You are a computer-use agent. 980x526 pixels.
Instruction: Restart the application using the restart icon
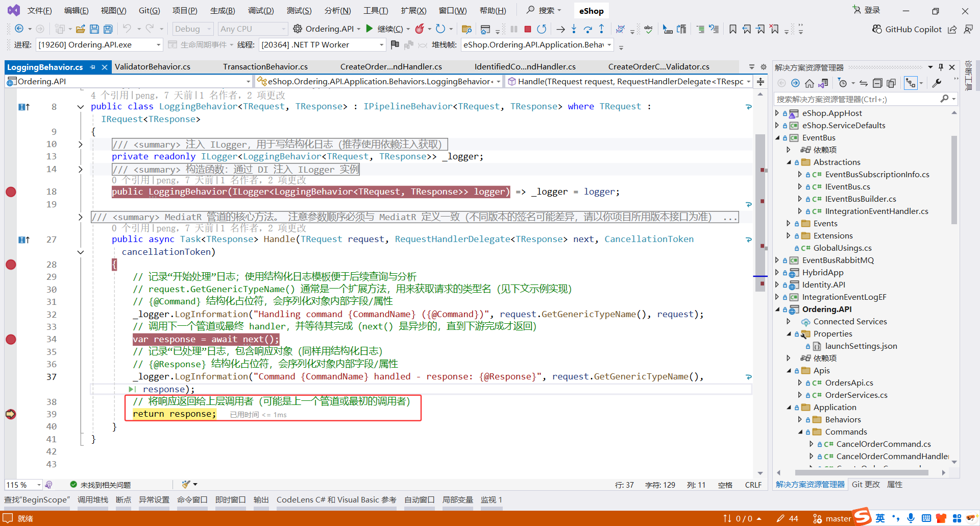[x=542, y=29]
